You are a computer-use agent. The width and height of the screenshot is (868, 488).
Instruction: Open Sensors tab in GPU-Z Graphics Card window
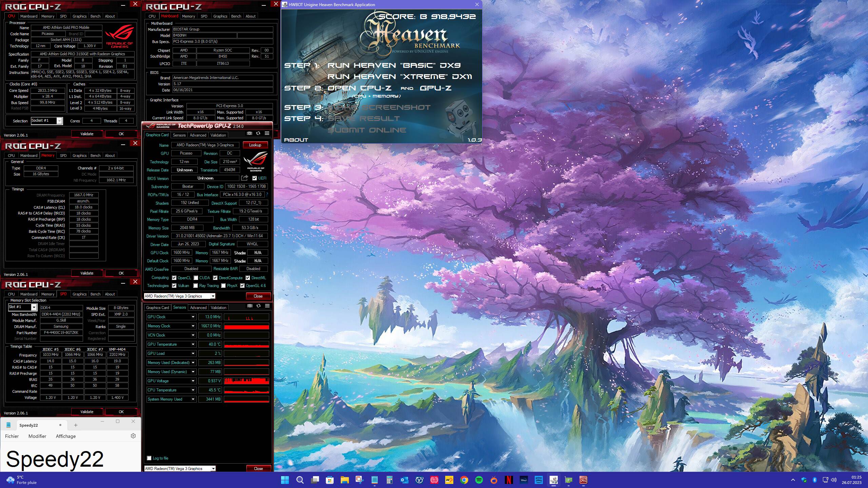coord(179,135)
